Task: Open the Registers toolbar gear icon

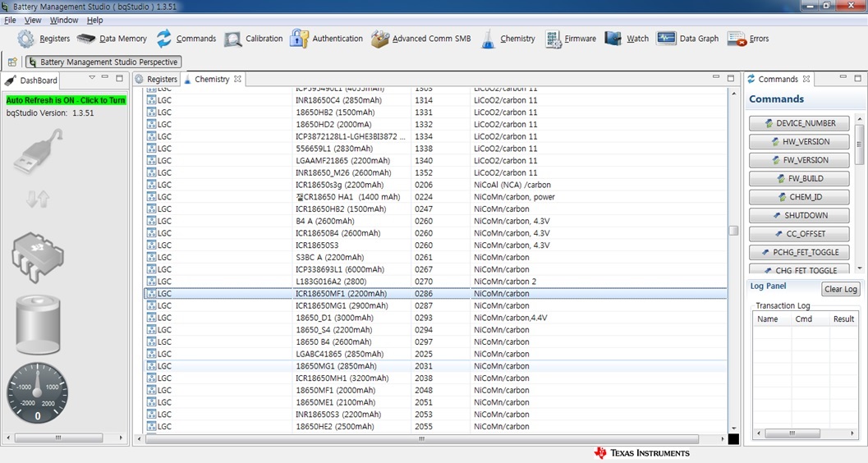Action: [25, 39]
